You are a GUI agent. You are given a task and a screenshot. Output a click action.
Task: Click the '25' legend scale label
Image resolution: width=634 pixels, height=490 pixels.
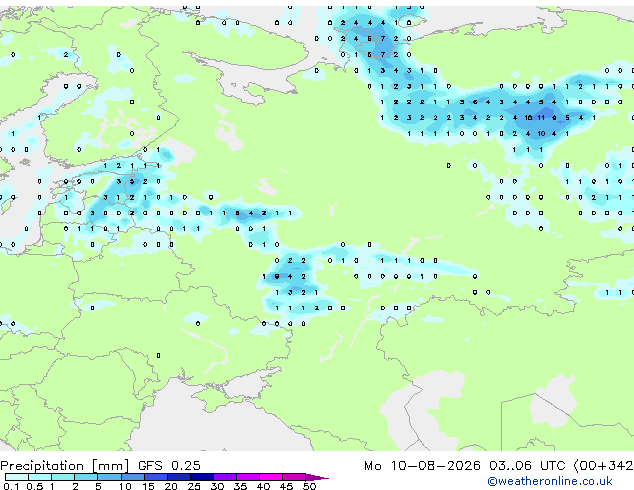coord(194,486)
